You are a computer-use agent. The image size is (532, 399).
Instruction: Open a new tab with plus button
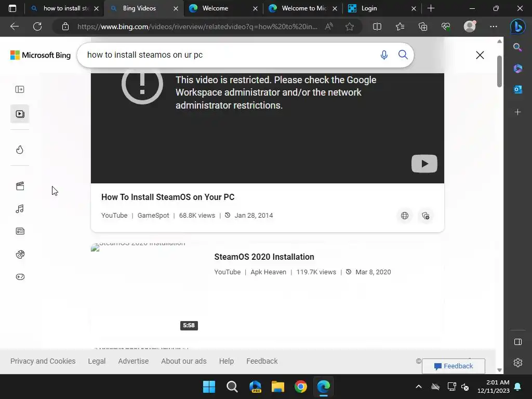pos(431,8)
